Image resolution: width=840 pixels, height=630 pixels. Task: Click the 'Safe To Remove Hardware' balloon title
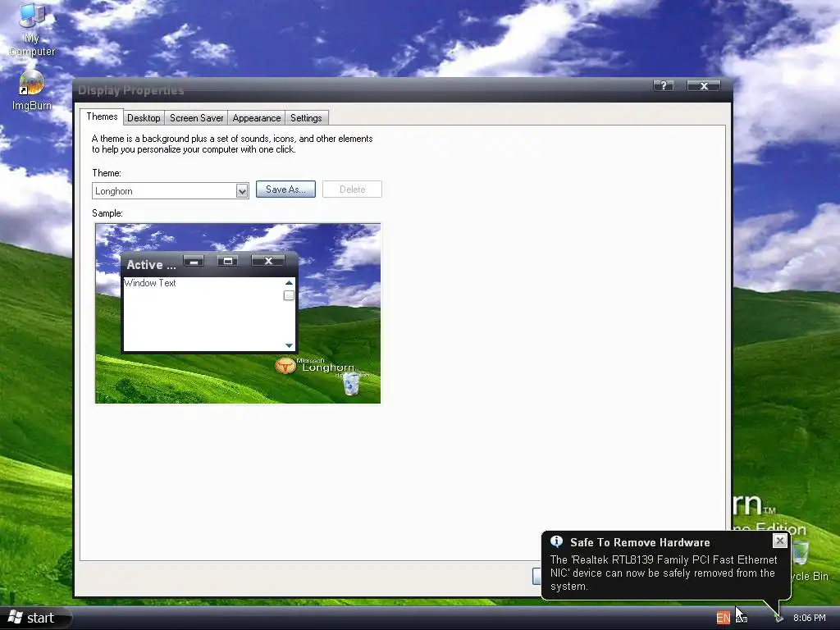pos(640,542)
